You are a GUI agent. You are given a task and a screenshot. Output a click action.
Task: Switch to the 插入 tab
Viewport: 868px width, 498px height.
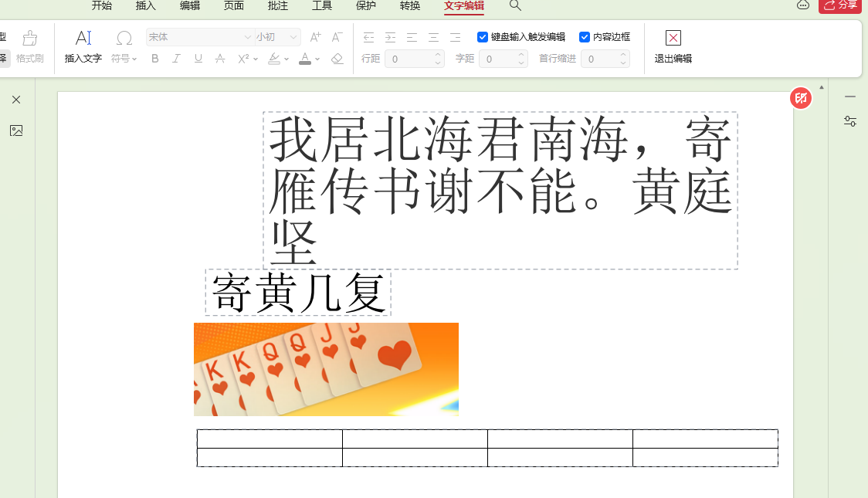[x=145, y=6]
